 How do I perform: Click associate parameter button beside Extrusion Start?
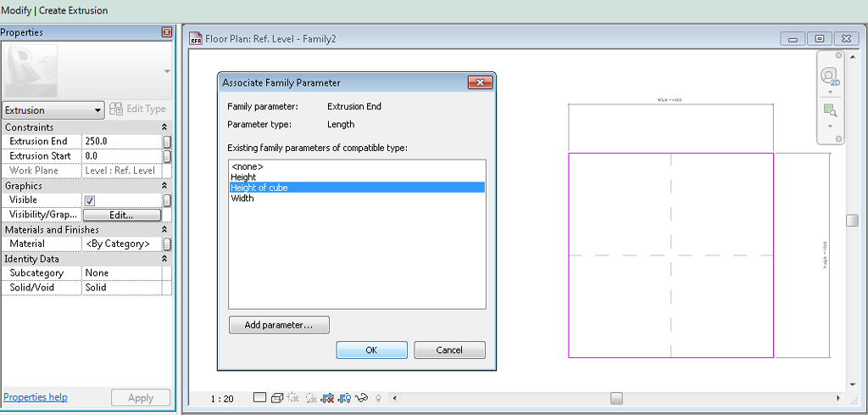click(x=167, y=156)
